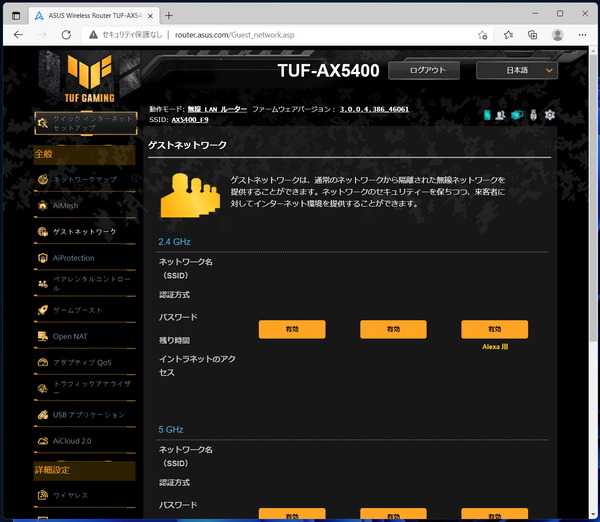Open the network map icon in sidebar
This screenshot has width=600, height=522.
[x=43, y=179]
